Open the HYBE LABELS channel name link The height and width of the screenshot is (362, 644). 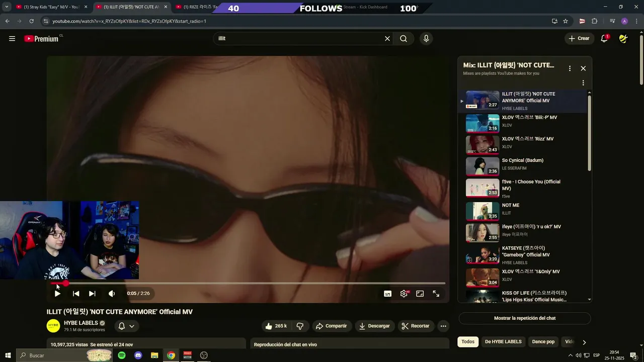81,323
